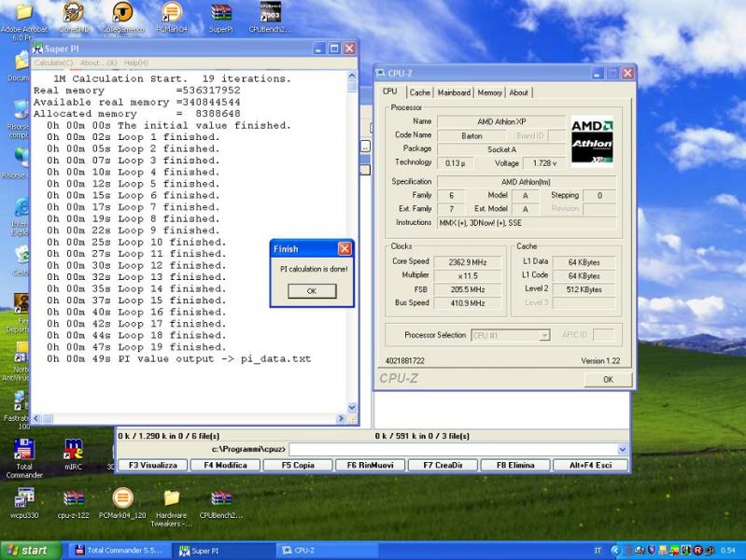Switch to Total Commander in taskbar

click(x=120, y=551)
